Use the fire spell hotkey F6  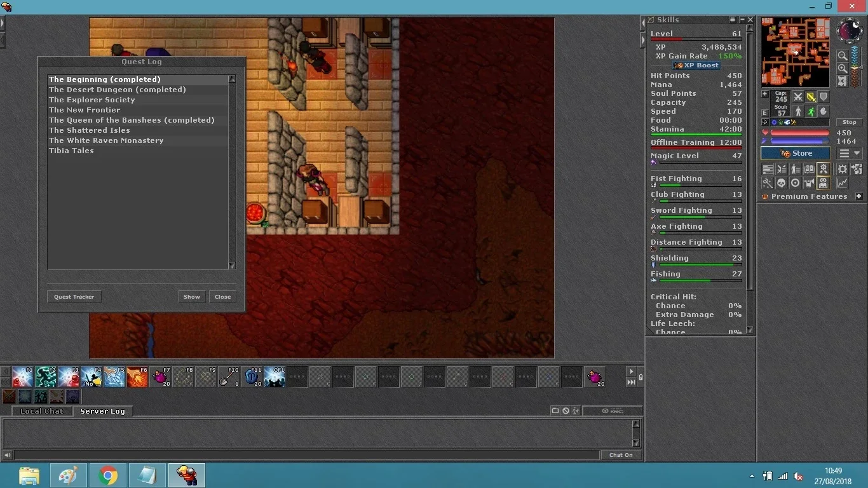pyautogui.click(x=137, y=377)
